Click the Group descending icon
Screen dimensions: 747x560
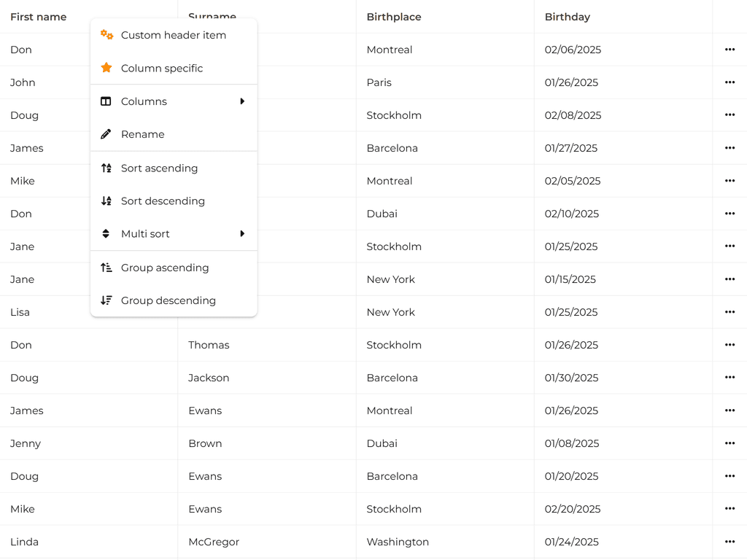tap(107, 300)
